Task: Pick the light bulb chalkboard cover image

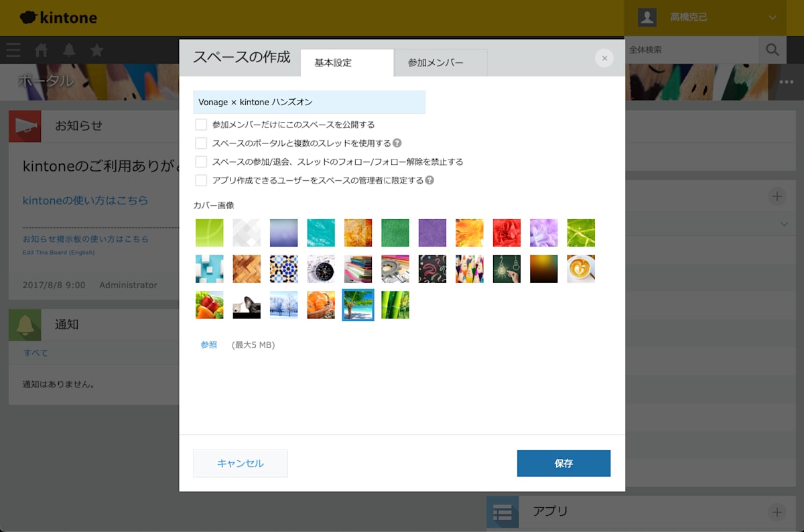Action: 507,269
